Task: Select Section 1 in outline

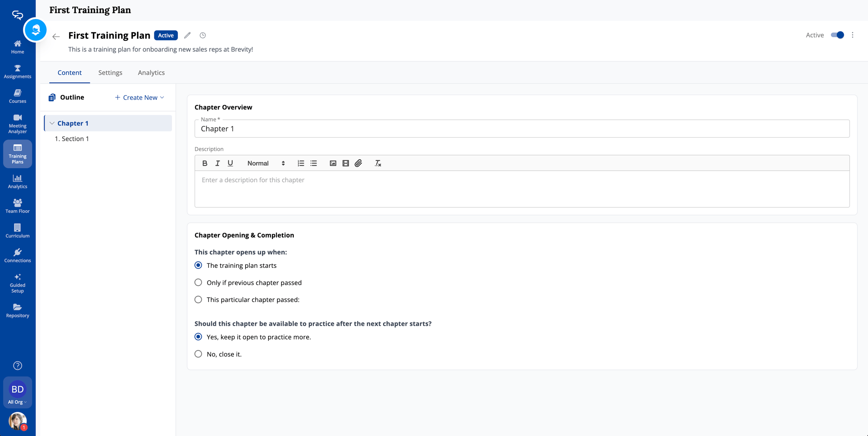Action: [72, 139]
